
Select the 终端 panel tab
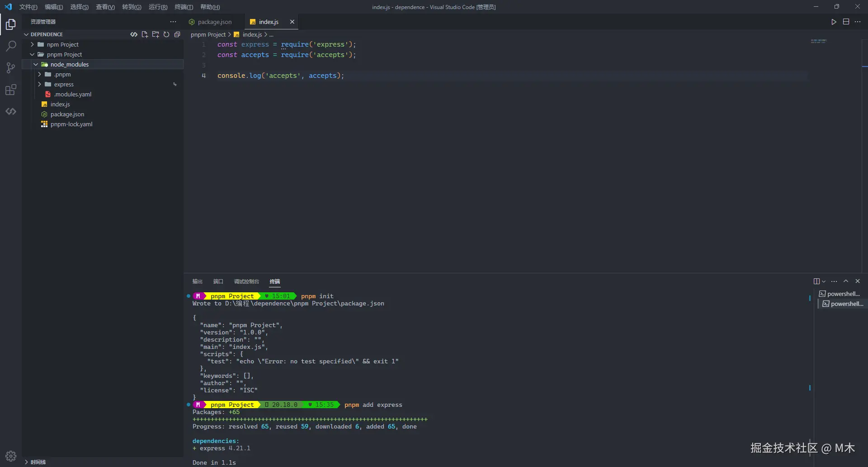(275, 281)
